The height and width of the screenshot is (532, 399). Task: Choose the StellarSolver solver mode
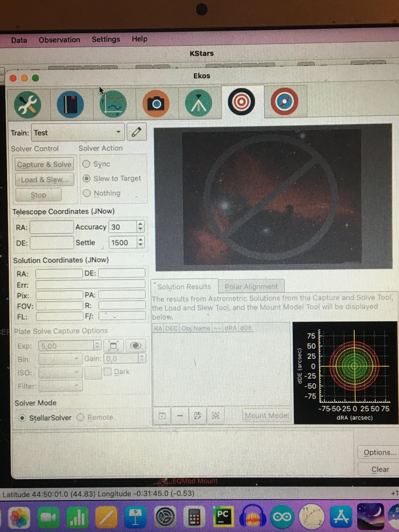click(x=22, y=418)
